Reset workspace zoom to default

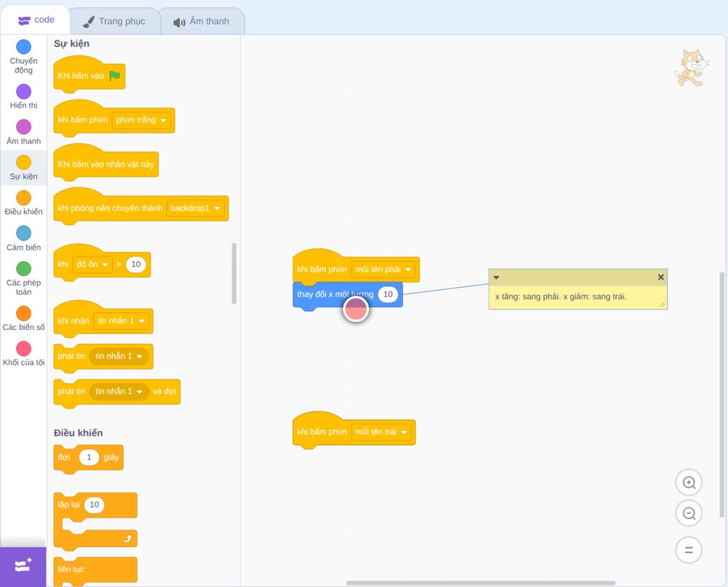pos(689,550)
